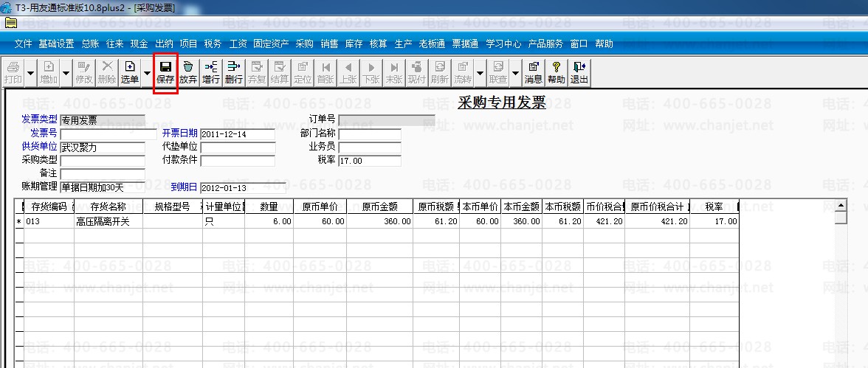This screenshot has height=368, width=868.
Task: Click the 选单 select-order icon
Action: pyautogui.click(x=130, y=72)
